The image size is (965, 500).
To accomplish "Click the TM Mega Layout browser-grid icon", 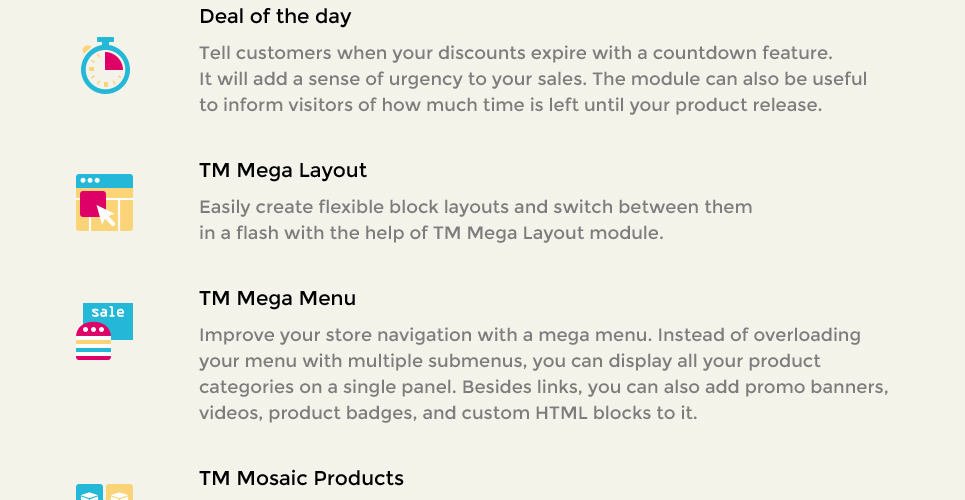I will tap(105, 203).
